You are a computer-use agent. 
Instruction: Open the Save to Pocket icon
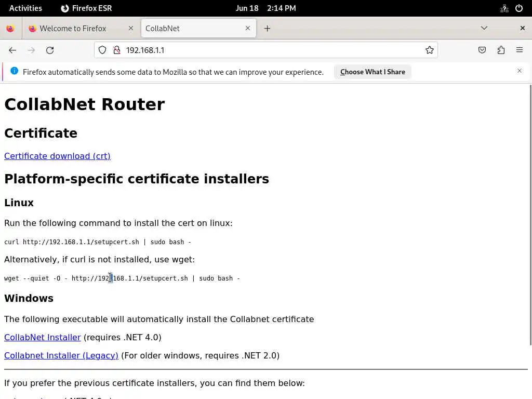(x=482, y=50)
